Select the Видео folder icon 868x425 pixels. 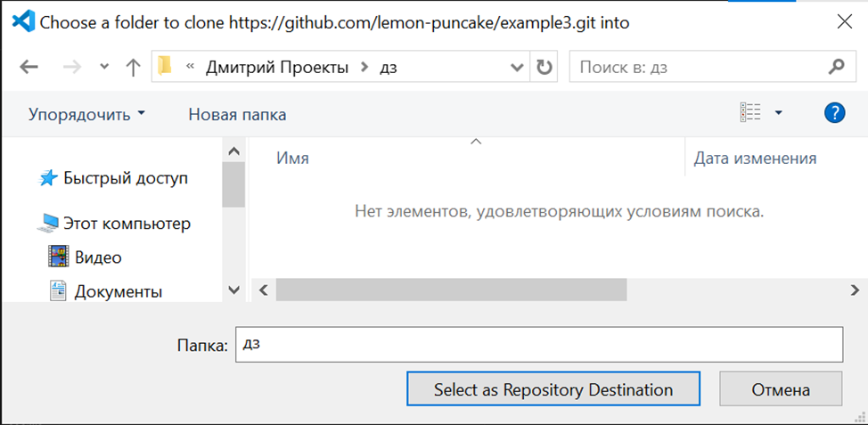[x=59, y=257]
